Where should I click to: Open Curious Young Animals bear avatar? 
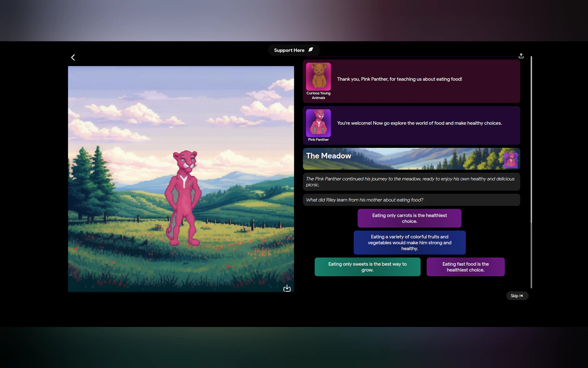(x=318, y=77)
